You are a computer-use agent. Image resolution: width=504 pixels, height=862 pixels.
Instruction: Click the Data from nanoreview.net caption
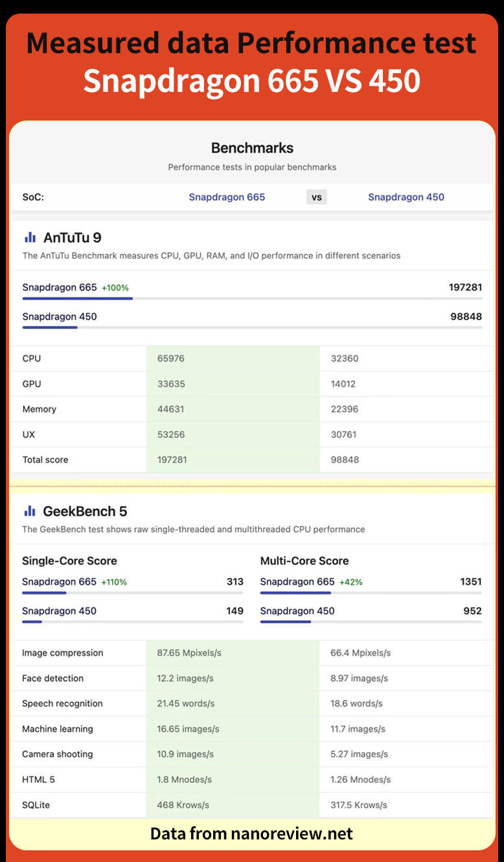251,833
